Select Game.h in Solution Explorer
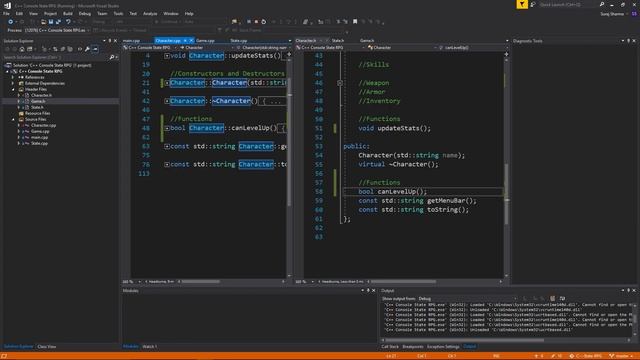Screen dimensions: 640x360 (38, 101)
